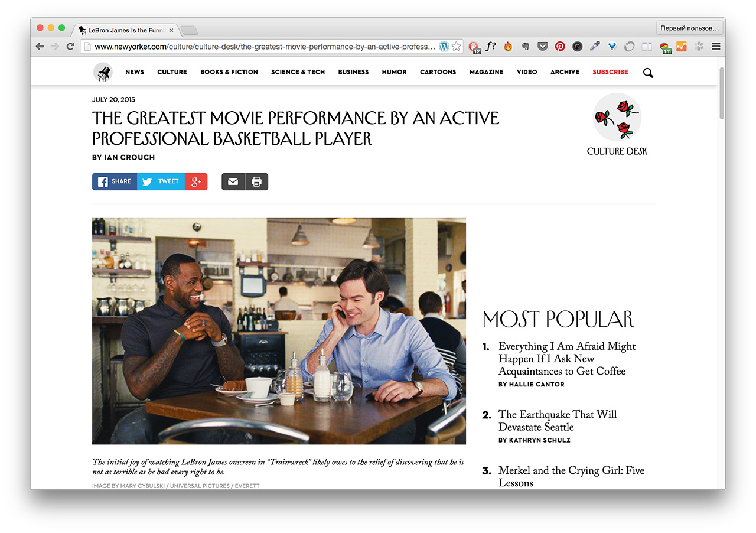Screen dimensions: 756x533
Task: Click the article headline text
Action: coord(296,128)
